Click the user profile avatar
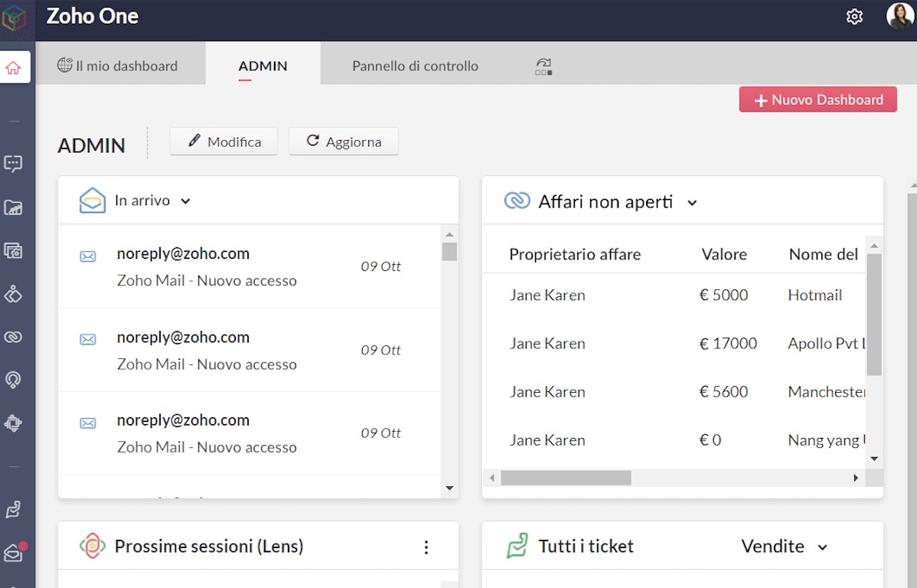917x588 pixels. pos(899,16)
